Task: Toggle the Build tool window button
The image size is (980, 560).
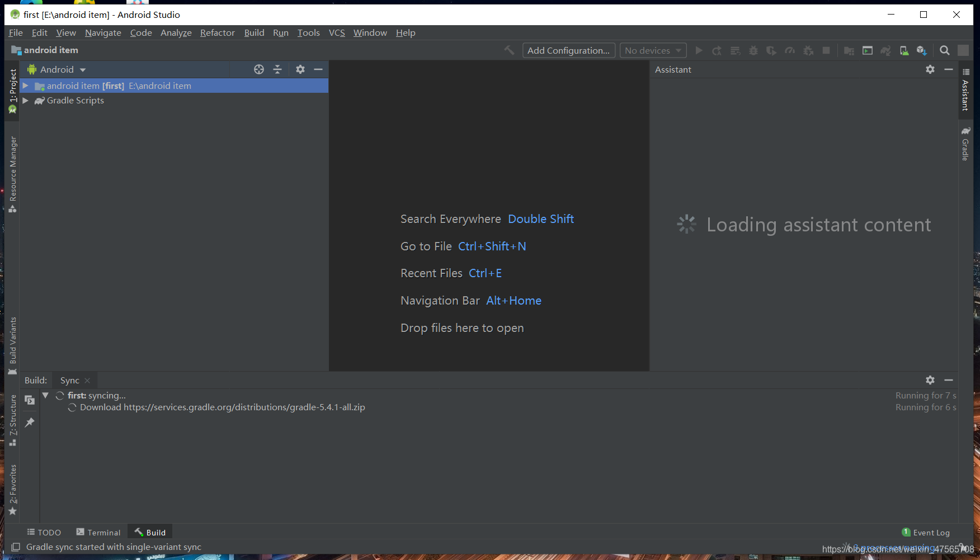Action: (150, 533)
